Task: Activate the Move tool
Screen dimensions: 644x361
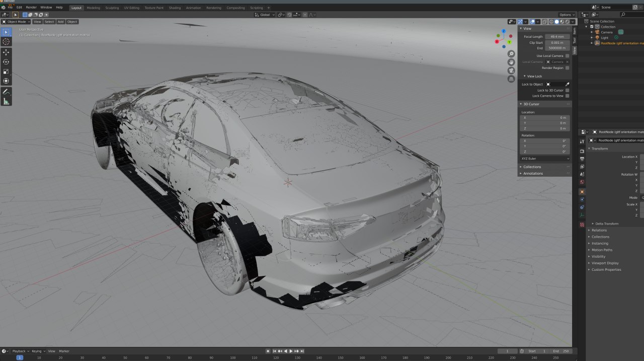Action: tap(6, 52)
